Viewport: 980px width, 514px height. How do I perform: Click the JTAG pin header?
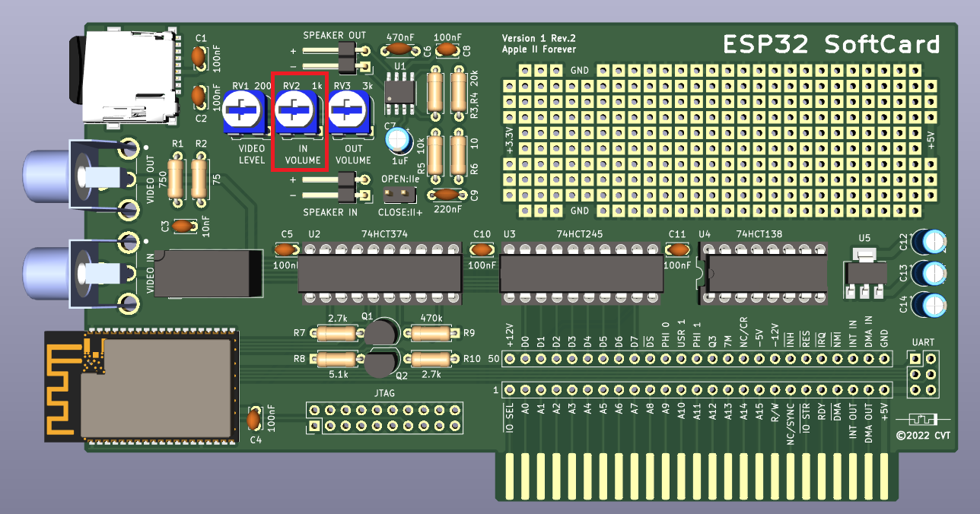coord(384,418)
